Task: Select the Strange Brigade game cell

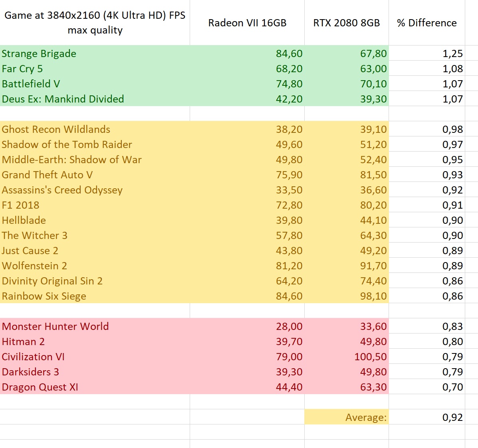Action: click(x=95, y=53)
